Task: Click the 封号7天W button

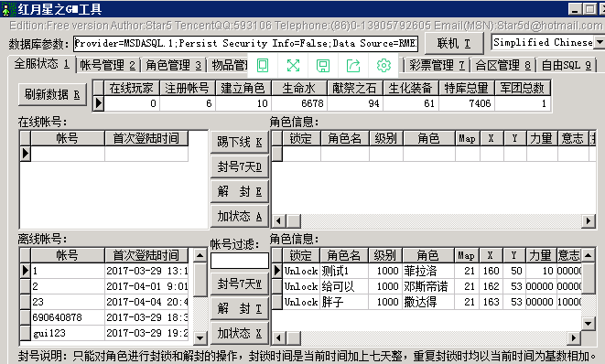Action: point(239,284)
